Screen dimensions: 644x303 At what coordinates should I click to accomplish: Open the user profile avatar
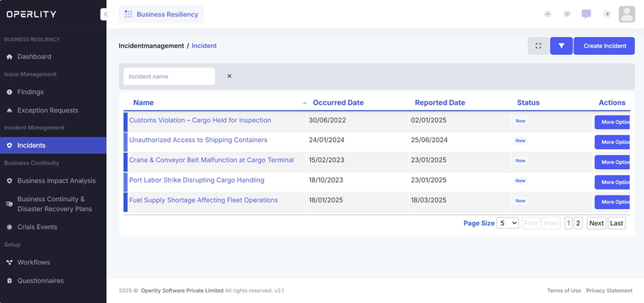[x=626, y=14]
